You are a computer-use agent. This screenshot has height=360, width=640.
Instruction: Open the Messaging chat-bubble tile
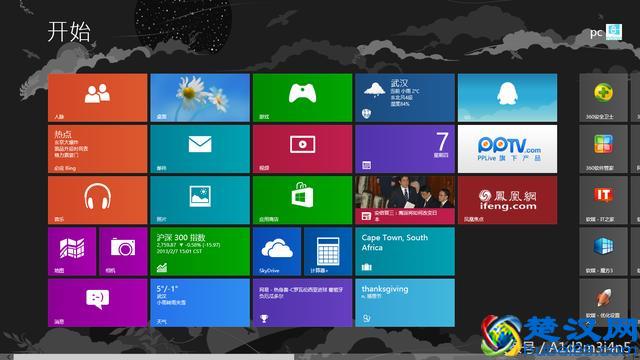tap(98, 303)
